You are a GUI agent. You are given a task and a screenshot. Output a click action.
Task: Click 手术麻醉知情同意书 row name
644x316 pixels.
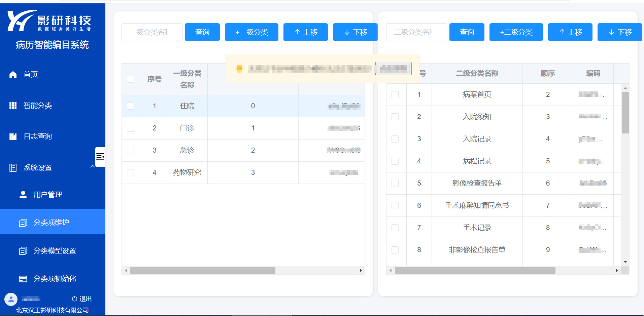click(x=477, y=205)
